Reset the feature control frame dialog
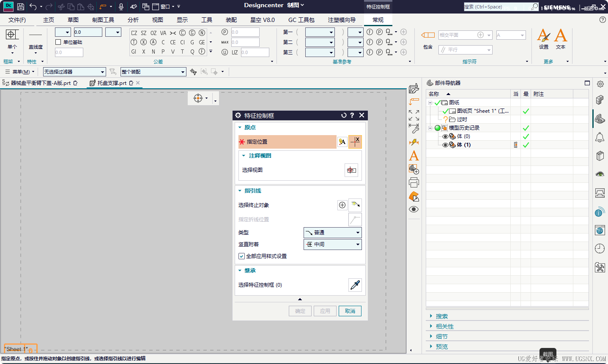This screenshot has height=364, width=608. coord(344,115)
